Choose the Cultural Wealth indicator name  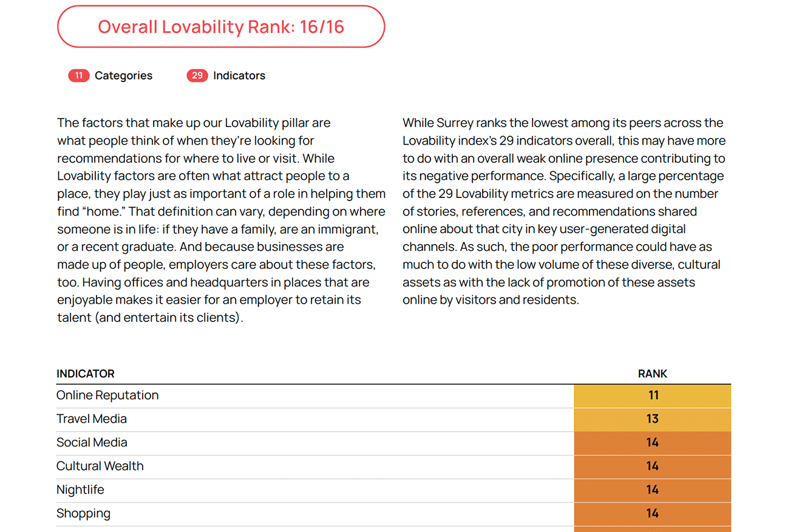click(100, 466)
